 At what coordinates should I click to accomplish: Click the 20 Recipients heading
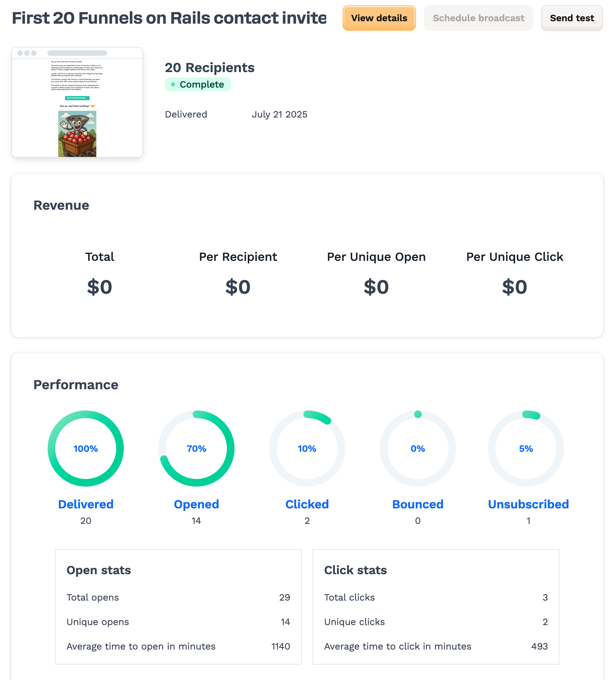(x=210, y=67)
